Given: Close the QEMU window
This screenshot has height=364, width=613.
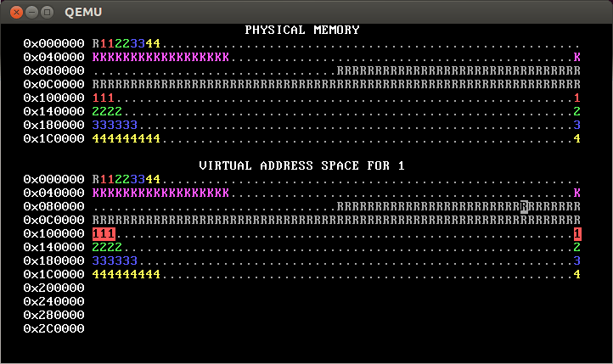Looking at the screenshot, I should (14, 12).
